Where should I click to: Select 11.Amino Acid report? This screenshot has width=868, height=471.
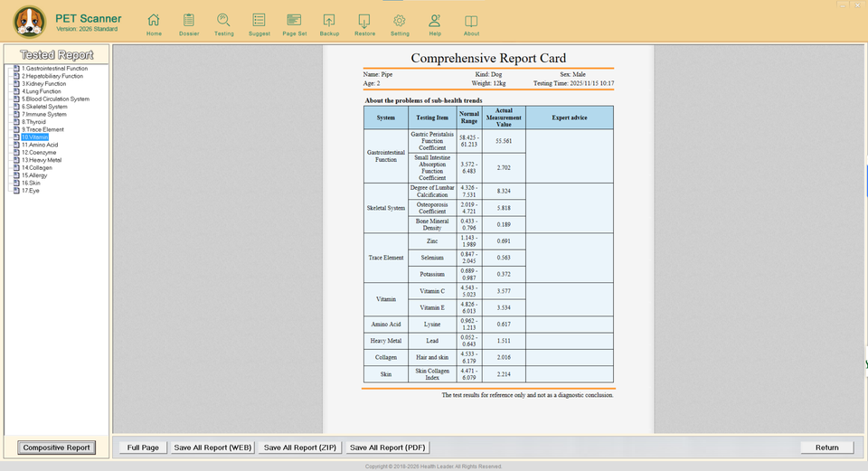coord(39,145)
